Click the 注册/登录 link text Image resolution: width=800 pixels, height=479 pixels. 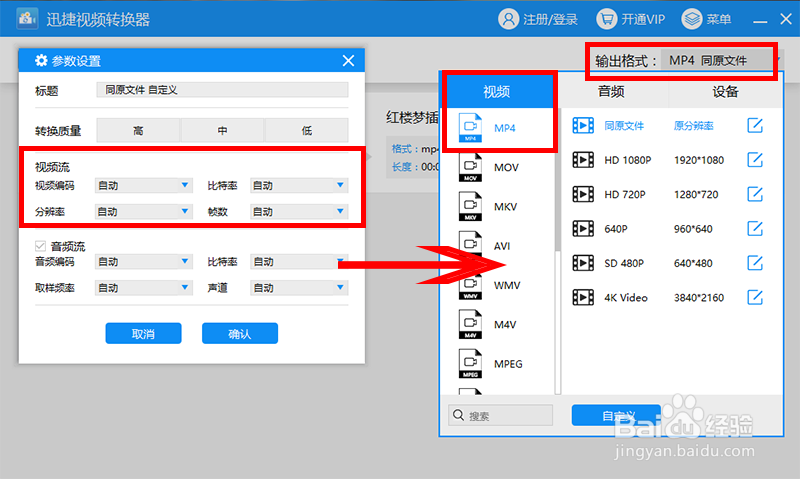point(550,19)
